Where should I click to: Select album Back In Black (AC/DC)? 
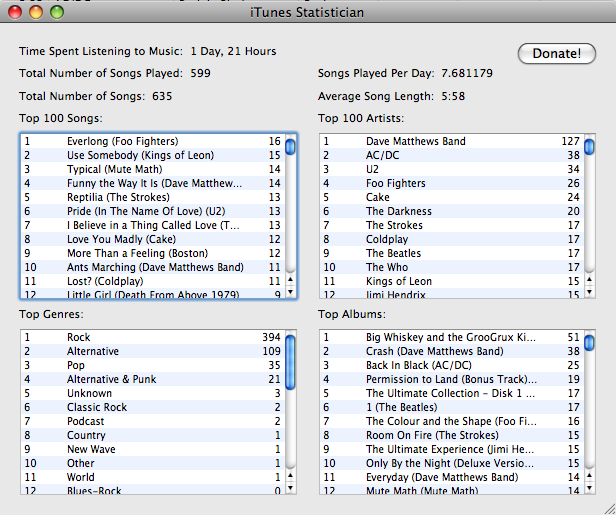pyautogui.click(x=452, y=365)
